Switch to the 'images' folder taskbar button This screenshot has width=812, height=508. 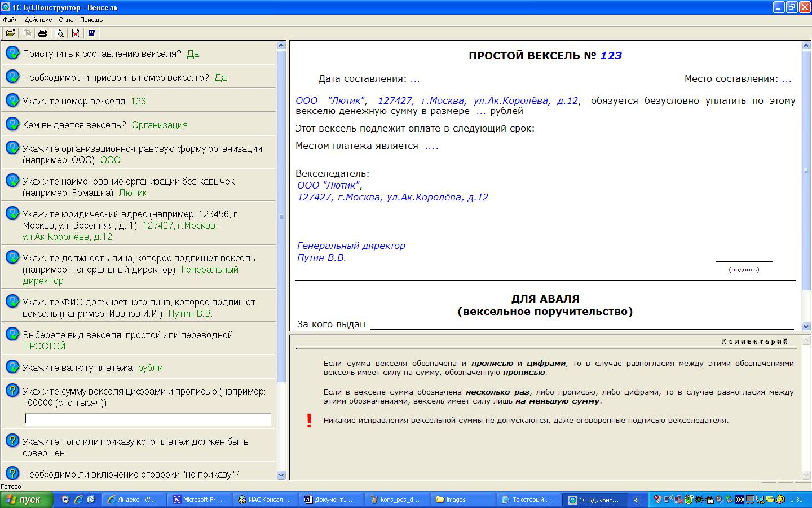[462, 500]
